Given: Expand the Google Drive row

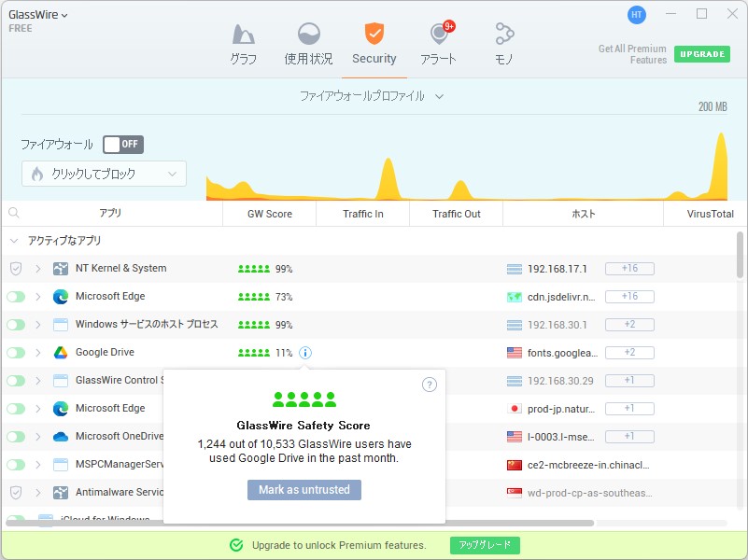Looking at the screenshot, I should (37, 353).
